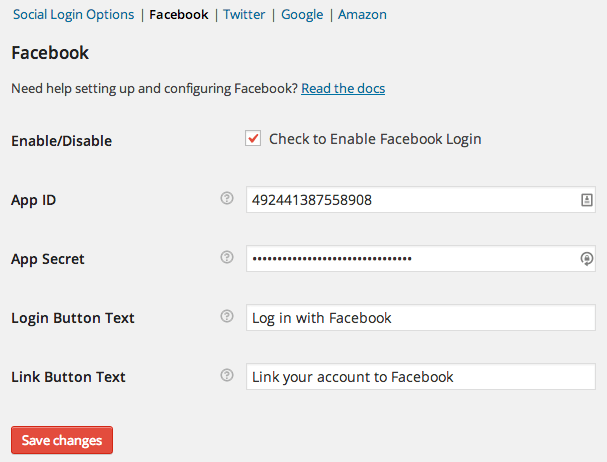Open the Read the docs link

click(x=343, y=89)
